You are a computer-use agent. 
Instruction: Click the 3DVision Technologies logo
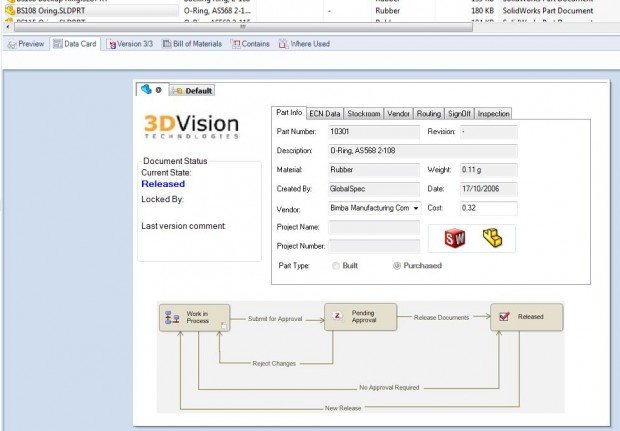coord(191,126)
